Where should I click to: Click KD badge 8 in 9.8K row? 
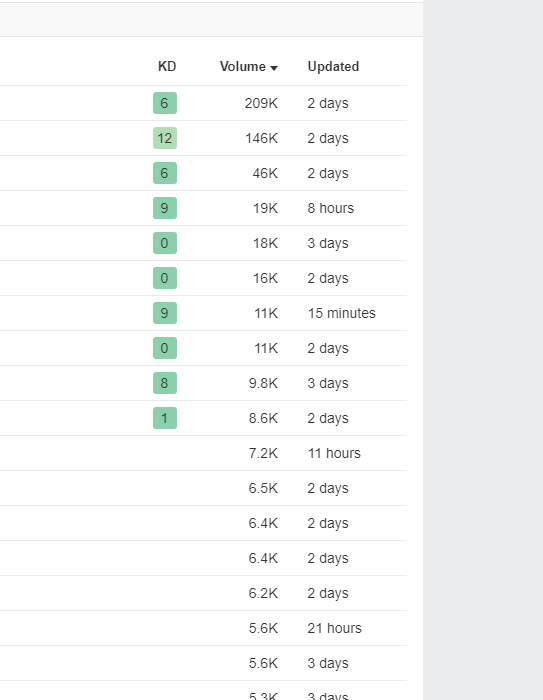[x=165, y=383]
